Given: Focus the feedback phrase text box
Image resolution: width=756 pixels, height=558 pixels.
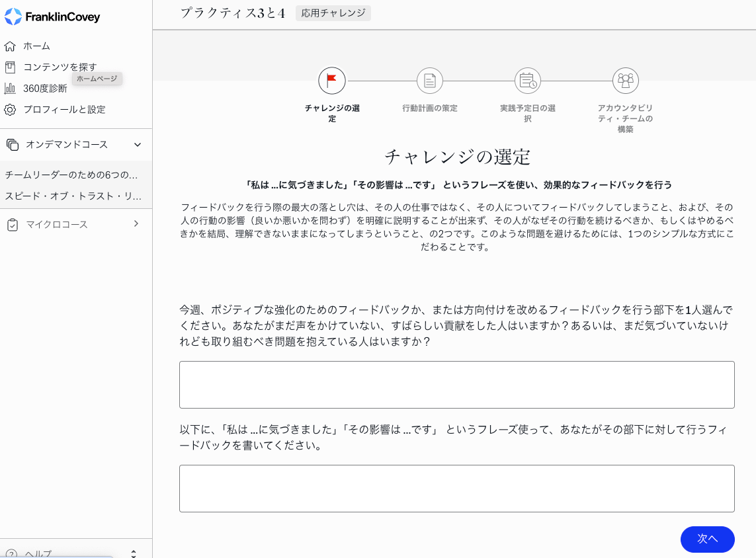Looking at the screenshot, I should [456, 489].
